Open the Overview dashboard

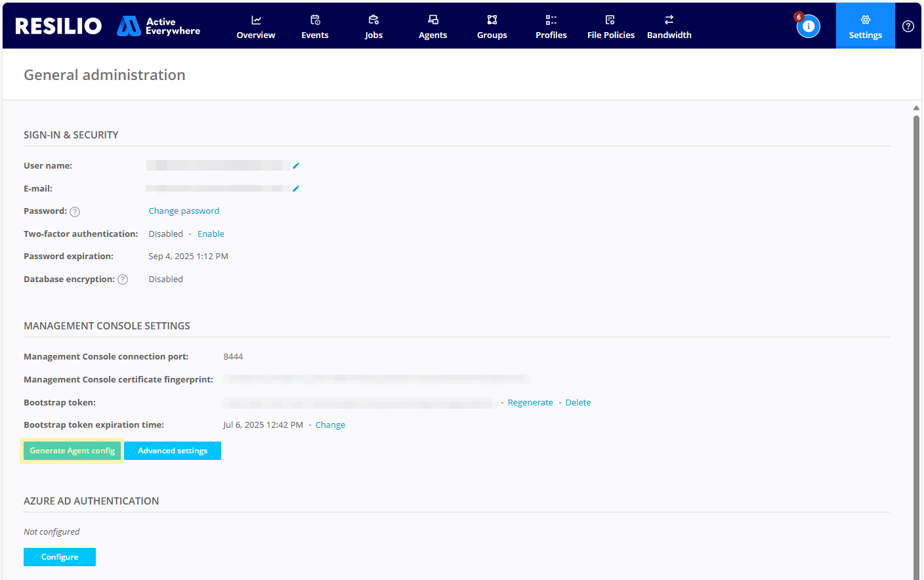click(x=255, y=26)
